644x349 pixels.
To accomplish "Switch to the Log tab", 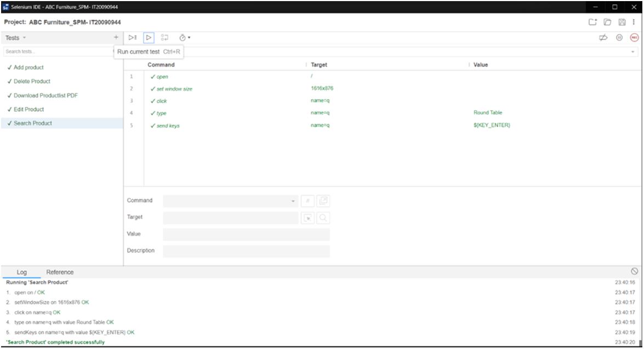I will (x=22, y=272).
